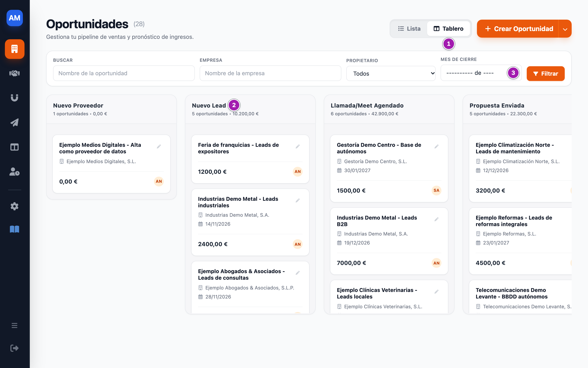Click the 7000,00 € amount
The height and width of the screenshot is (368, 588).
point(351,263)
